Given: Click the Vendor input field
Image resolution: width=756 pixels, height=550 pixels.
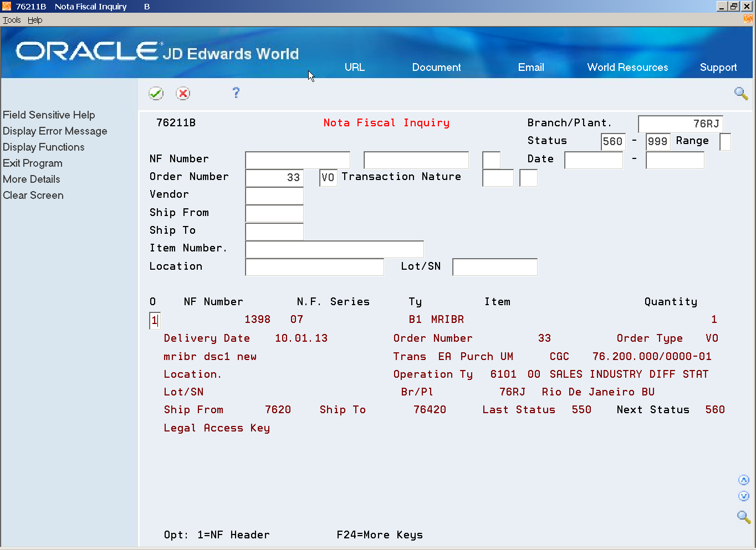Looking at the screenshot, I should pyautogui.click(x=274, y=196).
